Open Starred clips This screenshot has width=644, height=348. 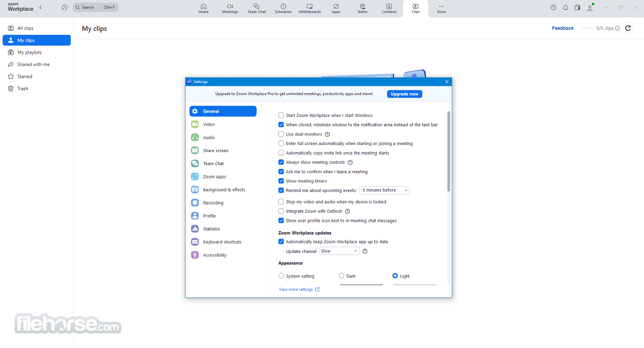[x=37, y=76]
